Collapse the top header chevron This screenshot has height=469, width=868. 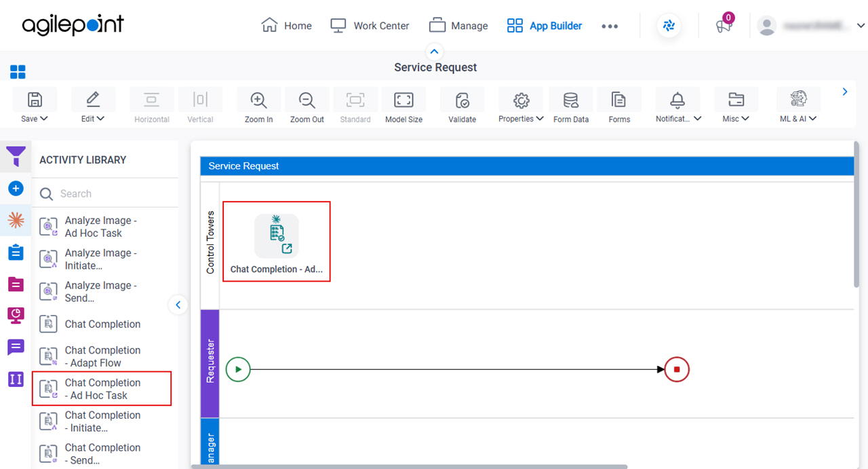pos(435,52)
